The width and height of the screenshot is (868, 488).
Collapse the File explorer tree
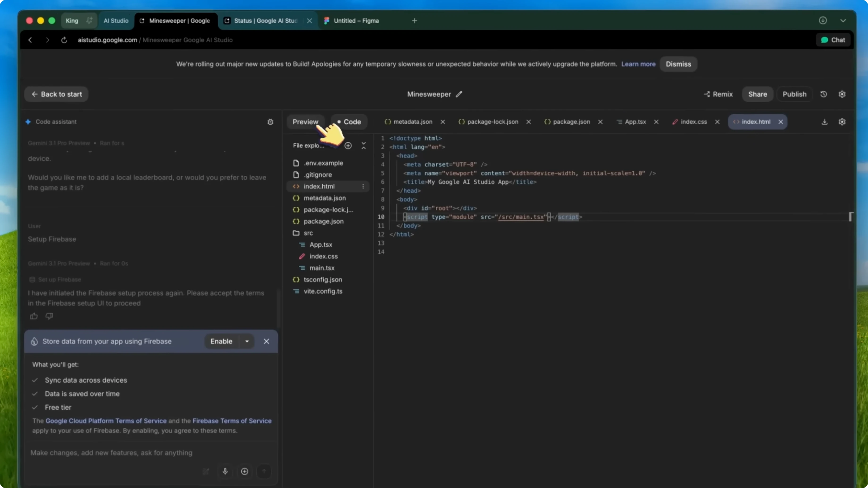point(363,145)
